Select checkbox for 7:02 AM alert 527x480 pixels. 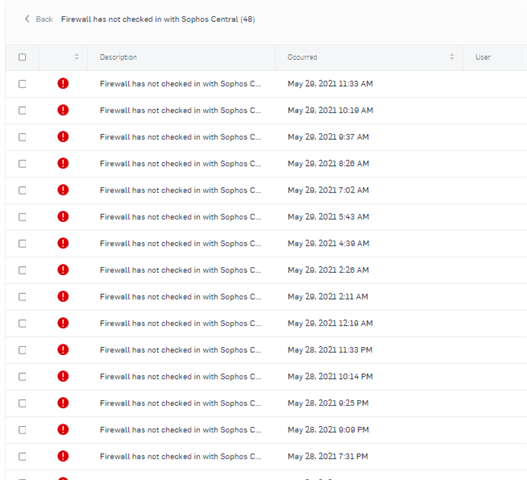pyautogui.click(x=22, y=190)
